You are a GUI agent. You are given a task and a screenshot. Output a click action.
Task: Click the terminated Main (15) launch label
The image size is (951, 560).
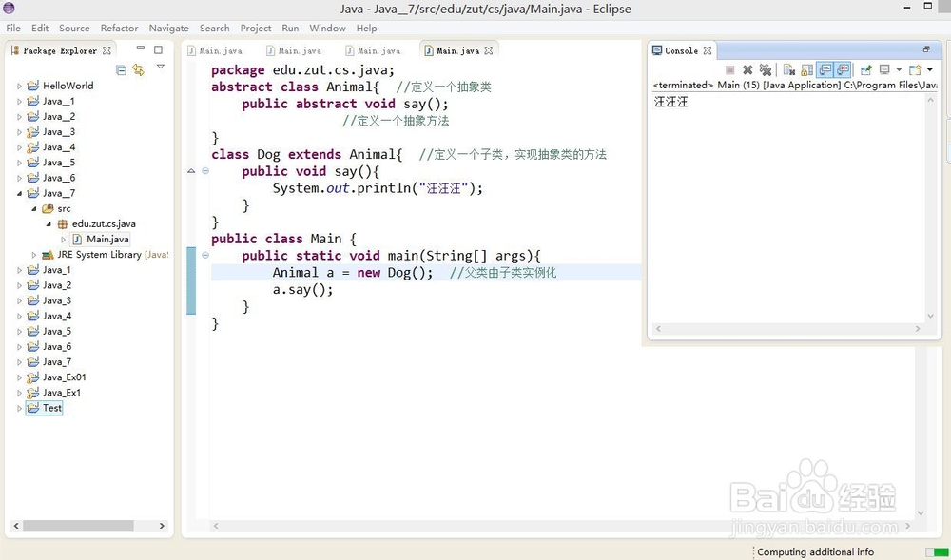(795, 85)
